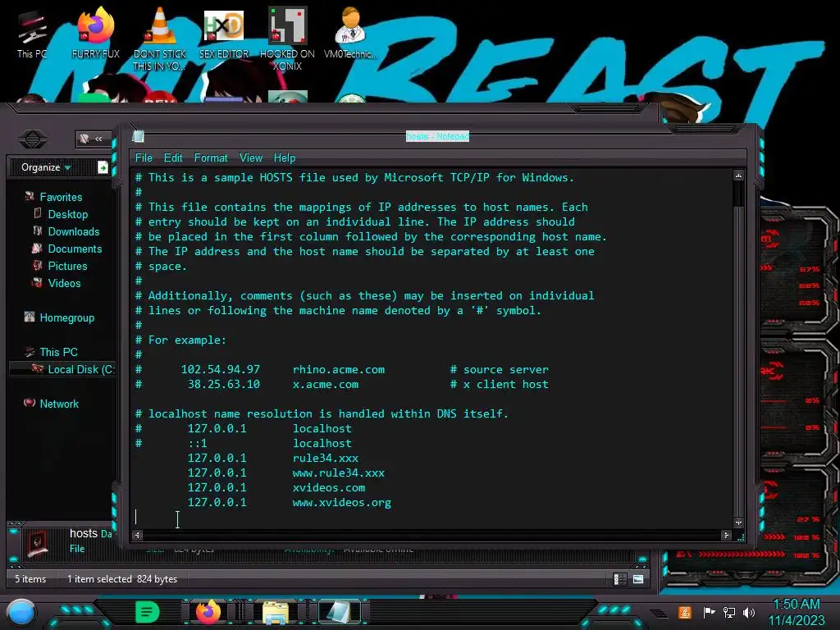The image size is (840, 630).
Task: Click the rhino.acme.com example text
Action: [x=339, y=370]
